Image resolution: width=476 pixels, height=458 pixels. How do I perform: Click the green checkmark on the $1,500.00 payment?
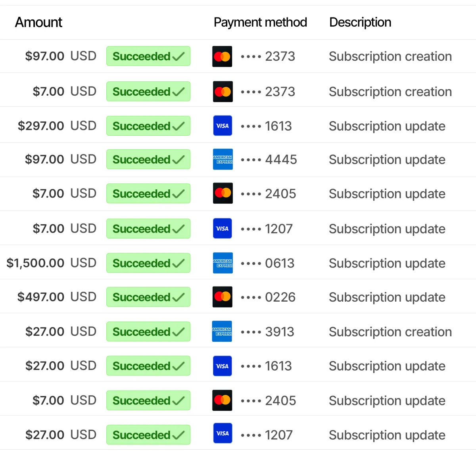(178, 263)
